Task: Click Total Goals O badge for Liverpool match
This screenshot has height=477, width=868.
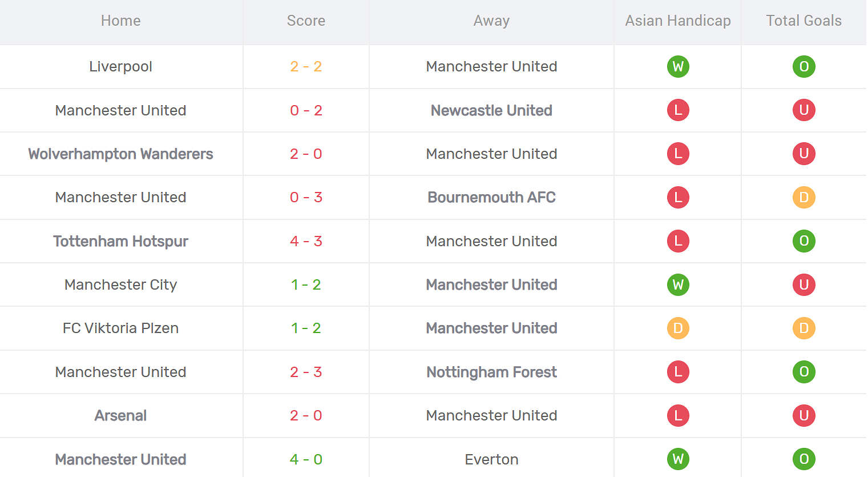Action: [x=804, y=67]
